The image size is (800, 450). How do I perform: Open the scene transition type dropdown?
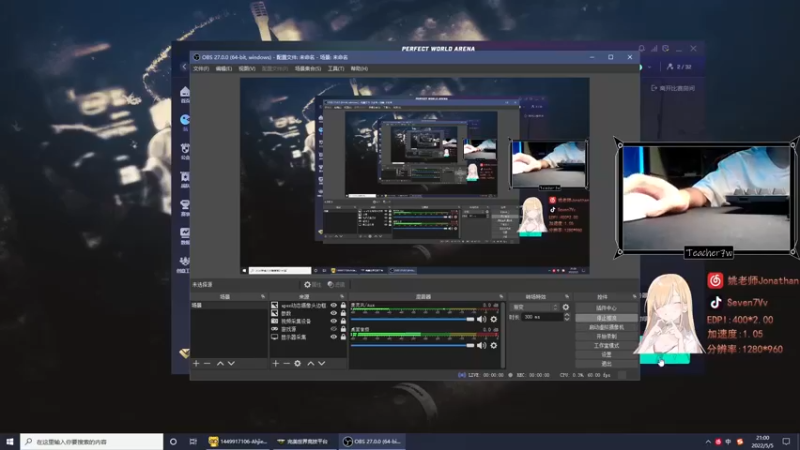coord(534,307)
